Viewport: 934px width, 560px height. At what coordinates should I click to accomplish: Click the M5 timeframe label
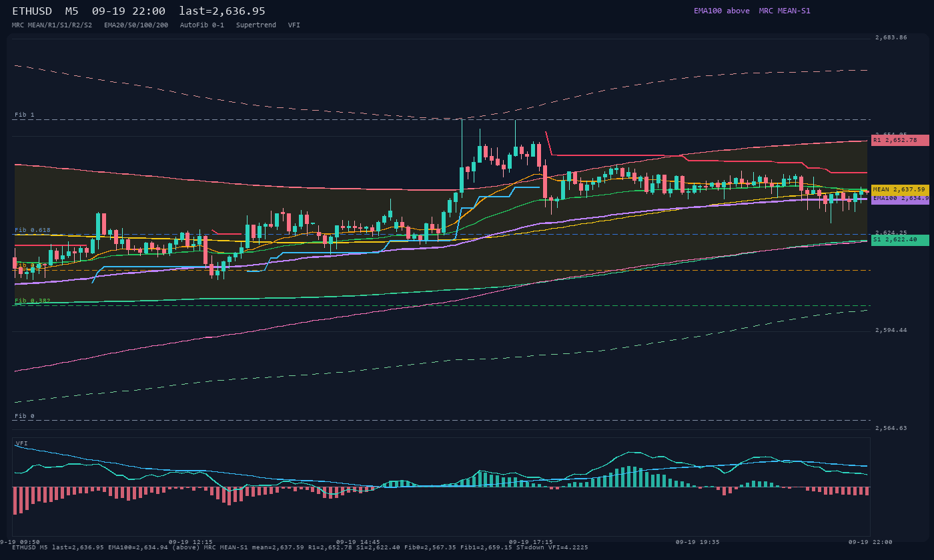[72, 11]
